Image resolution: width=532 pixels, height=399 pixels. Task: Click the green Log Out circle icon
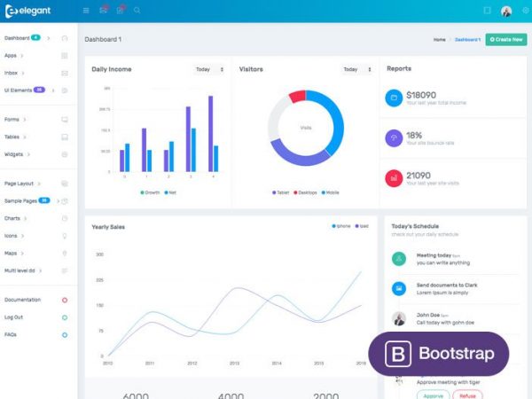point(65,317)
